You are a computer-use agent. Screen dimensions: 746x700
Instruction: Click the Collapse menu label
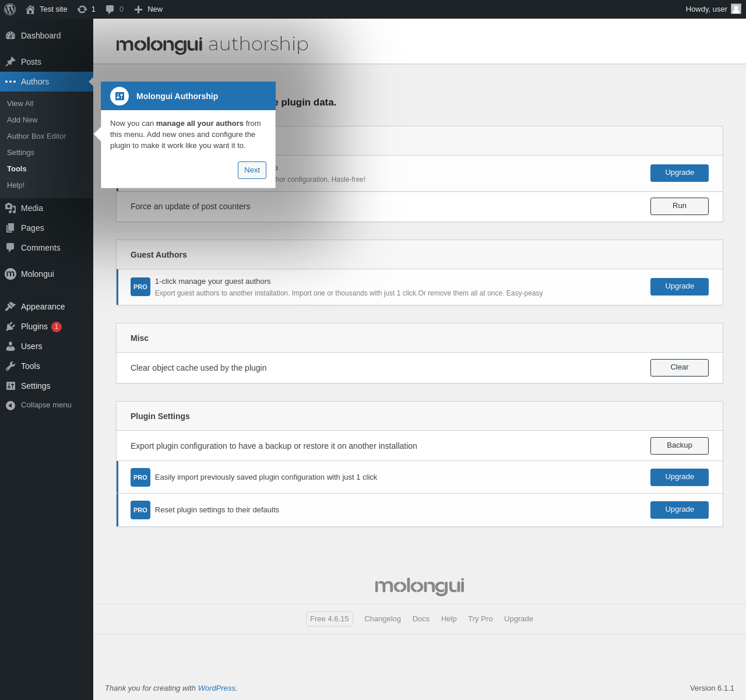point(46,405)
